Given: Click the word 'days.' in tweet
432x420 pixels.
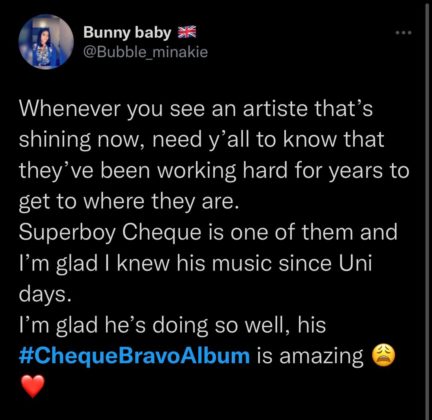Looking at the screenshot, I should 45,294.
